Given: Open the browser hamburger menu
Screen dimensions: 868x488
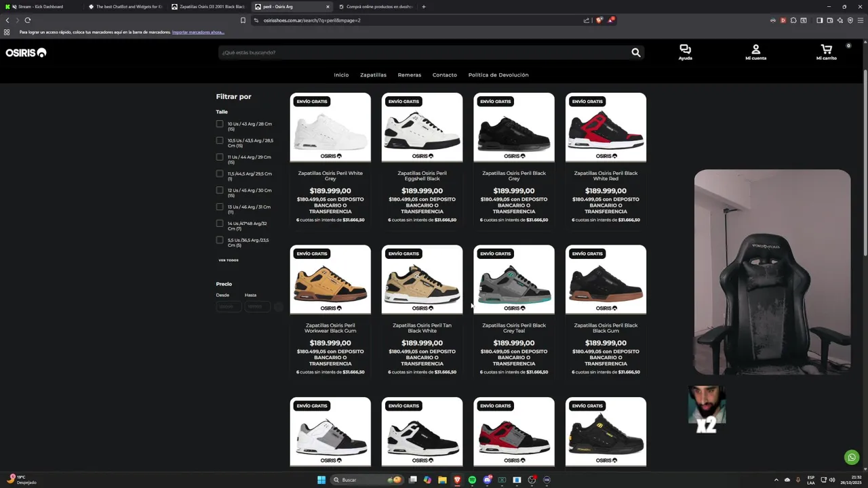Looking at the screenshot, I should 860,20.
